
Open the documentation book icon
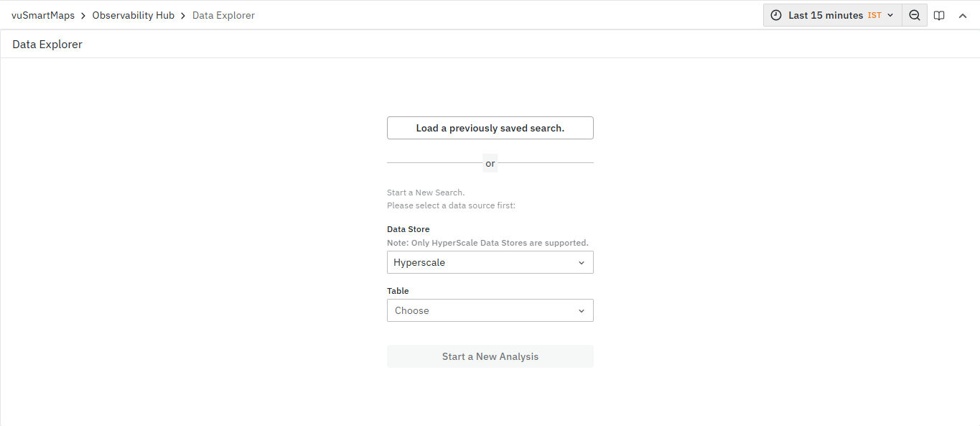click(x=939, y=15)
